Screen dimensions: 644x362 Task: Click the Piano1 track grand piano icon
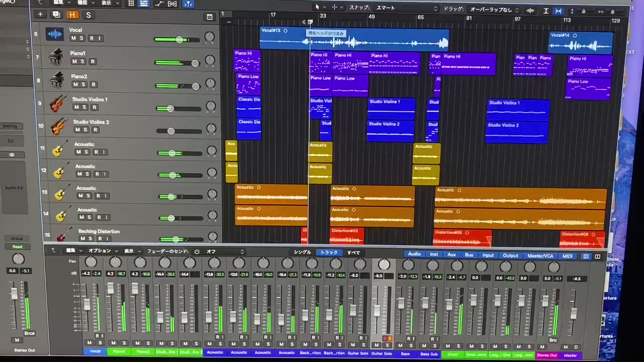pyautogui.click(x=56, y=57)
